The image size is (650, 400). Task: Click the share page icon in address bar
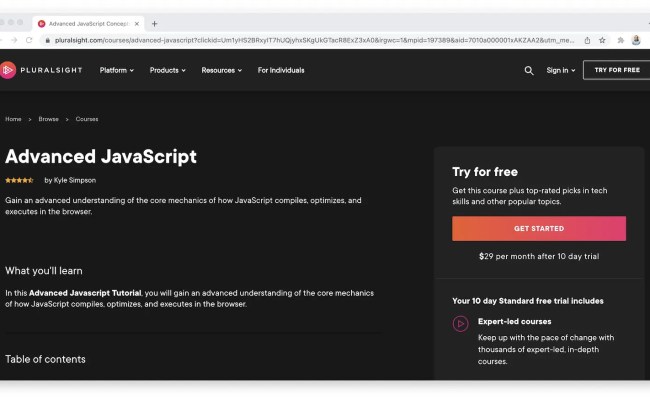[x=587, y=40]
